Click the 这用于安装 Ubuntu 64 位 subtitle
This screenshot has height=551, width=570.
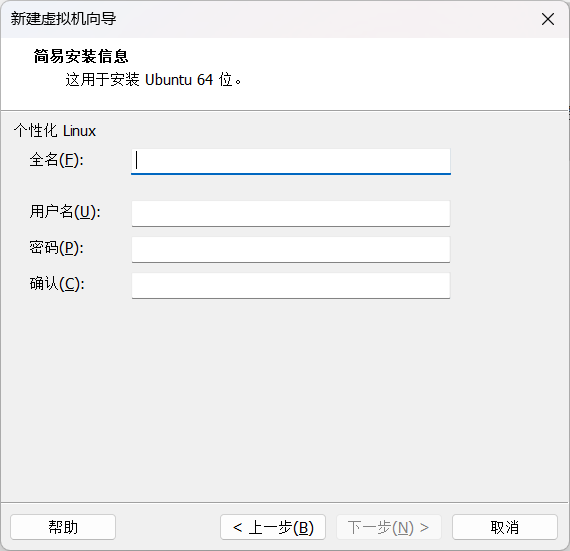click(153, 79)
